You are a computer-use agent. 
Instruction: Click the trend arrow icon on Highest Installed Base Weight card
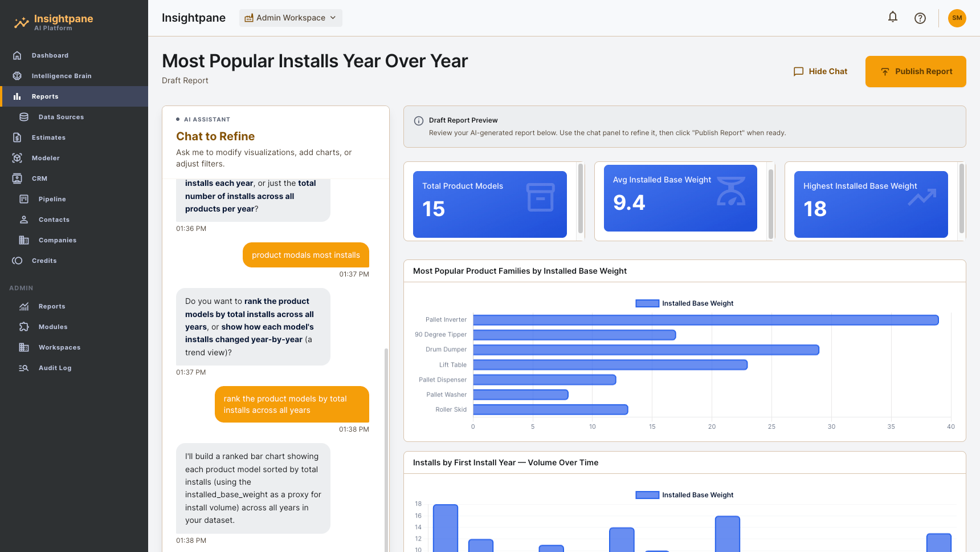pos(922,197)
